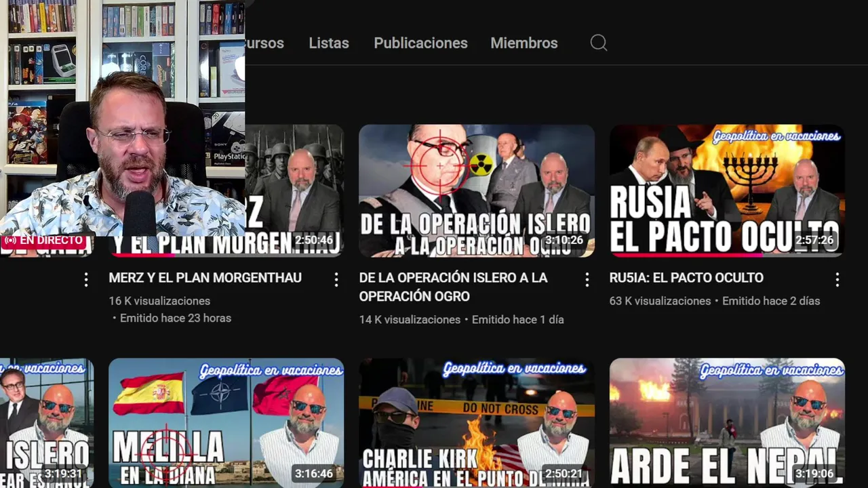
Task: Switch to the Listas tab
Action: point(329,43)
